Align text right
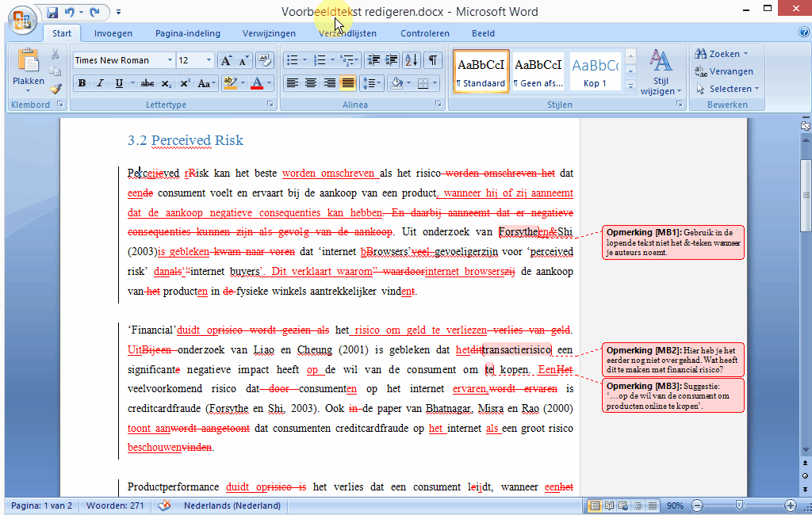The height and width of the screenshot is (515, 812). pyautogui.click(x=329, y=83)
